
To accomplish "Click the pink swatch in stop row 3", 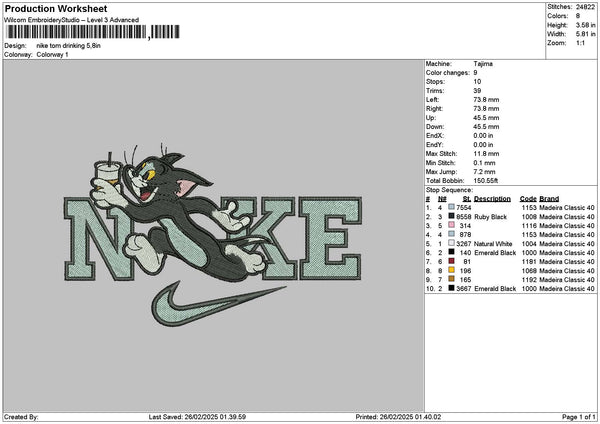I will click(452, 225).
